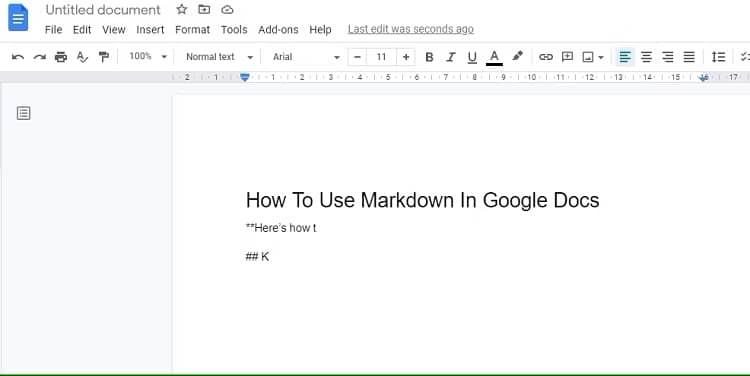The width and height of the screenshot is (750, 376).
Task: Activate the paint format tool
Action: pyautogui.click(x=104, y=57)
